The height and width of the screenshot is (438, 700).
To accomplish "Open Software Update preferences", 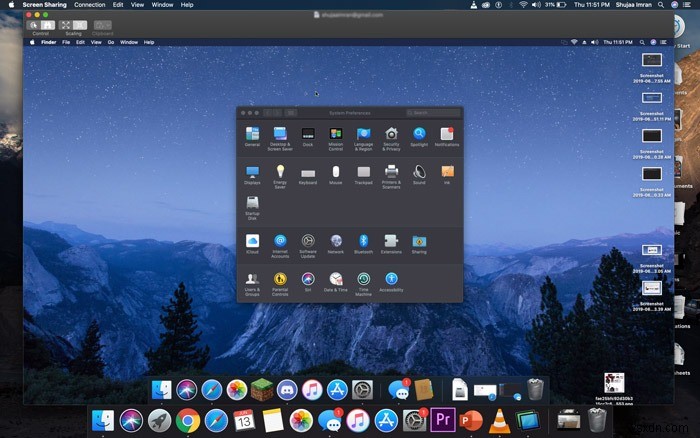I will pyautogui.click(x=308, y=246).
